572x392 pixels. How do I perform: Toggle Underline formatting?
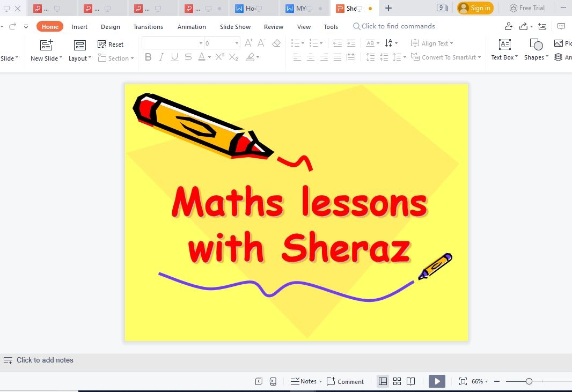tap(175, 57)
